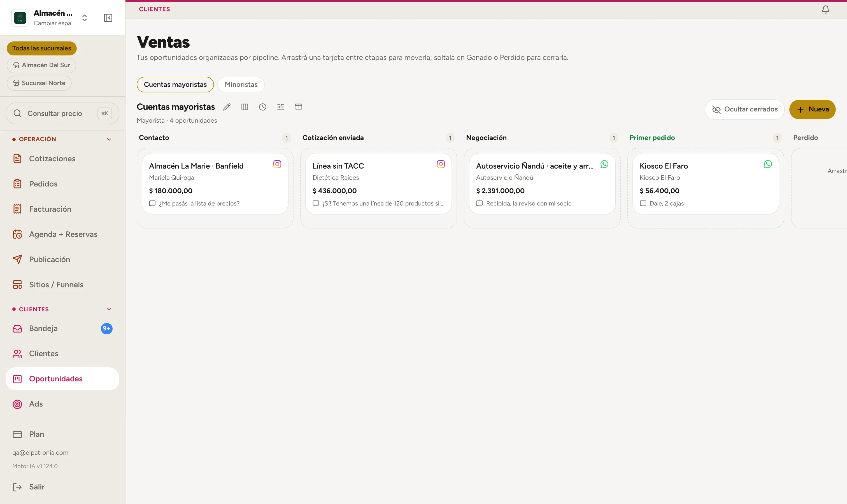This screenshot has width=847, height=504.
Task: Collapse the OPERACIÓN section chevron
Action: tap(109, 139)
